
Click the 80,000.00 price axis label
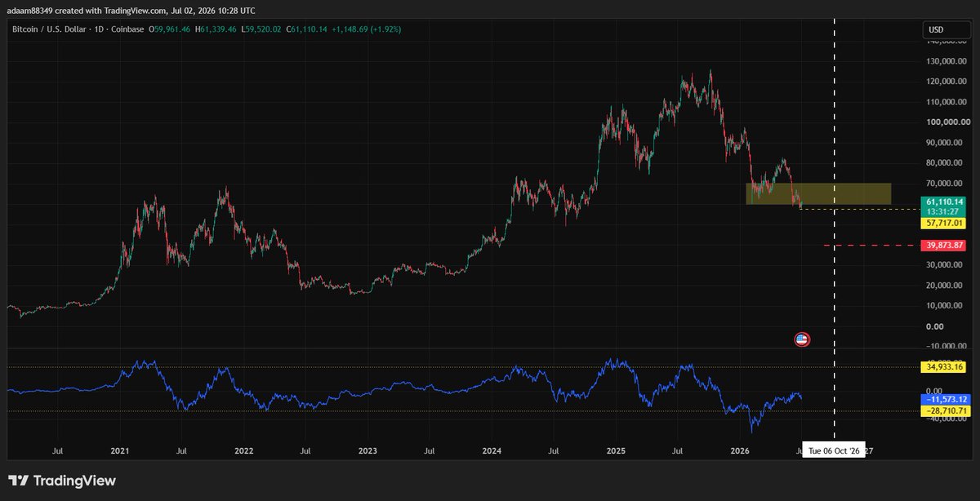[945, 163]
